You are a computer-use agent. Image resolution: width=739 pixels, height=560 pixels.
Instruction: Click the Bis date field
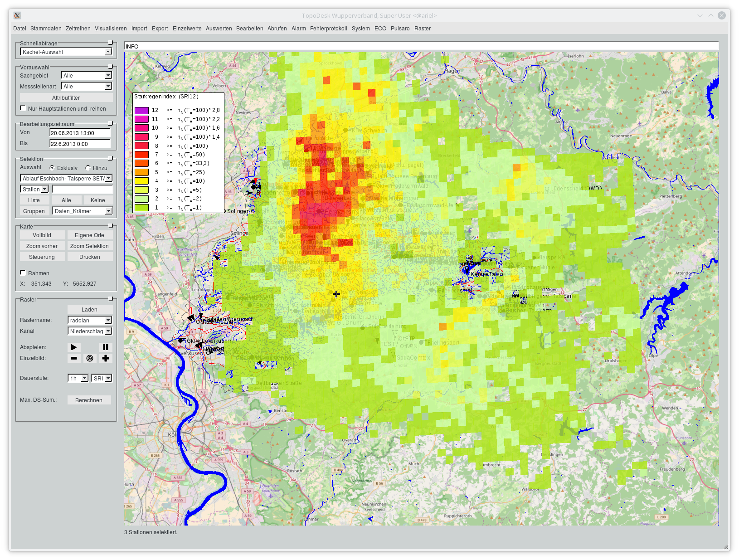tap(80, 144)
